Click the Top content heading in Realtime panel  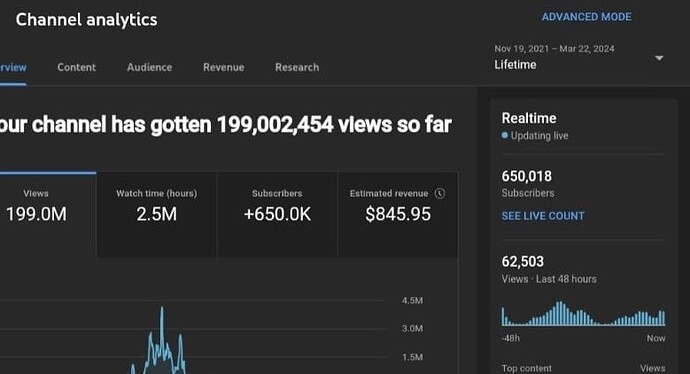point(527,368)
